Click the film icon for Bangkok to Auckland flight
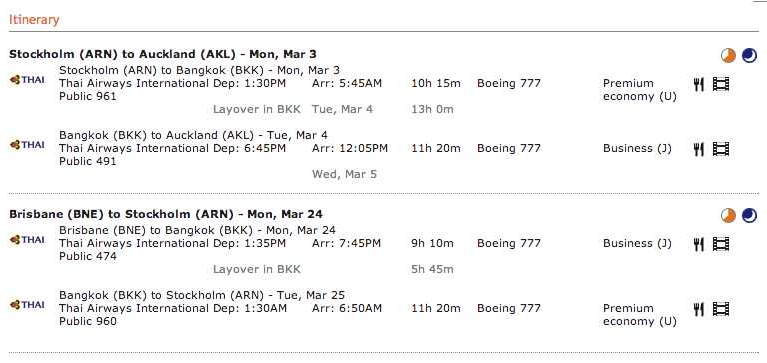This screenshot has height=363, width=767. click(721, 149)
